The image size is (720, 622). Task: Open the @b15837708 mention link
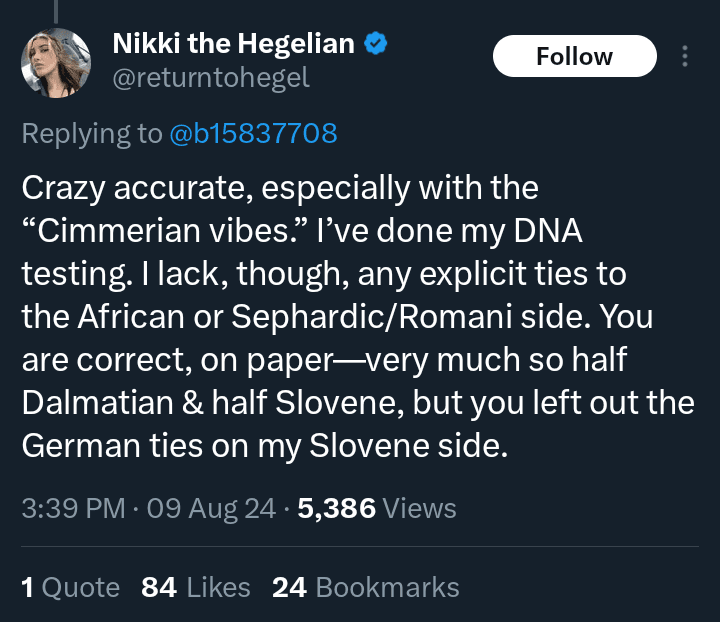tap(253, 133)
